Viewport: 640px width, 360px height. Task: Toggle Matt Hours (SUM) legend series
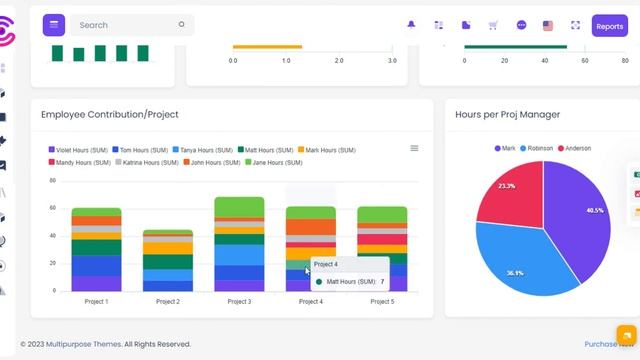(x=266, y=150)
